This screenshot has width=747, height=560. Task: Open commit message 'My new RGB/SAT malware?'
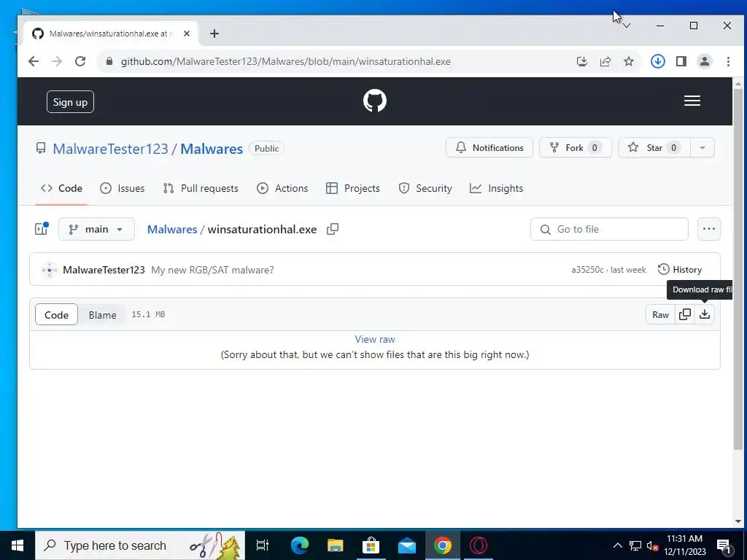click(212, 270)
